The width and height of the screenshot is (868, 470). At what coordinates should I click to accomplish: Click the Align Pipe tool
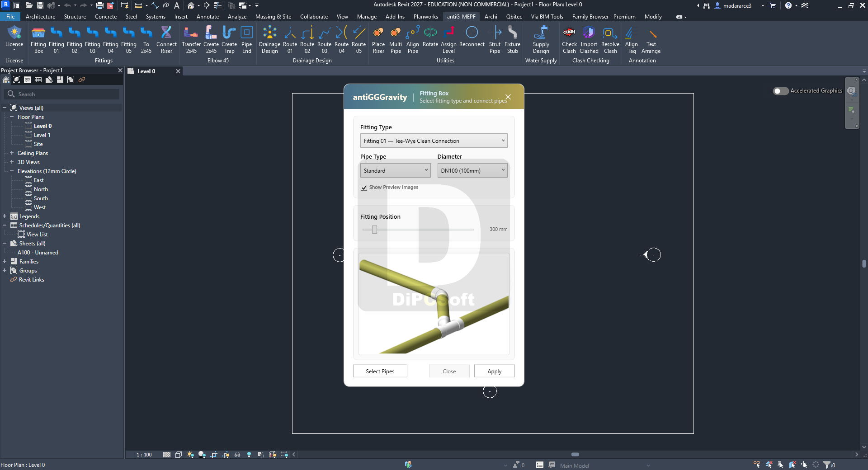pos(413,40)
